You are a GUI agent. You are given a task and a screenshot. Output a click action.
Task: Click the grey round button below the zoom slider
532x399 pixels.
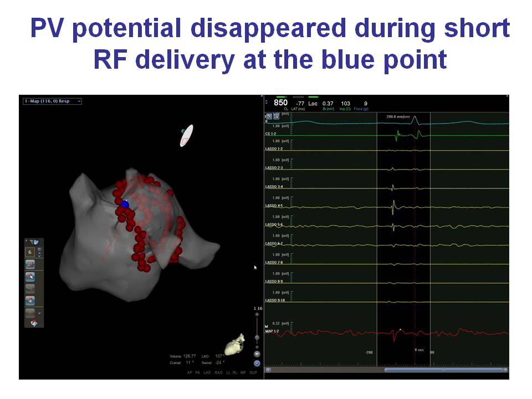coord(257,354)
